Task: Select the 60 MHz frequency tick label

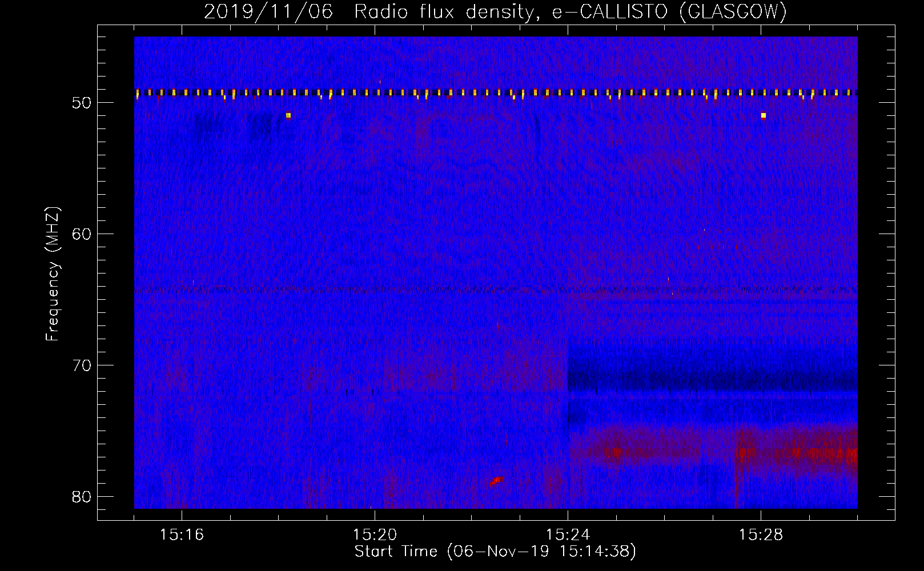Action: [x=82, y=234]
